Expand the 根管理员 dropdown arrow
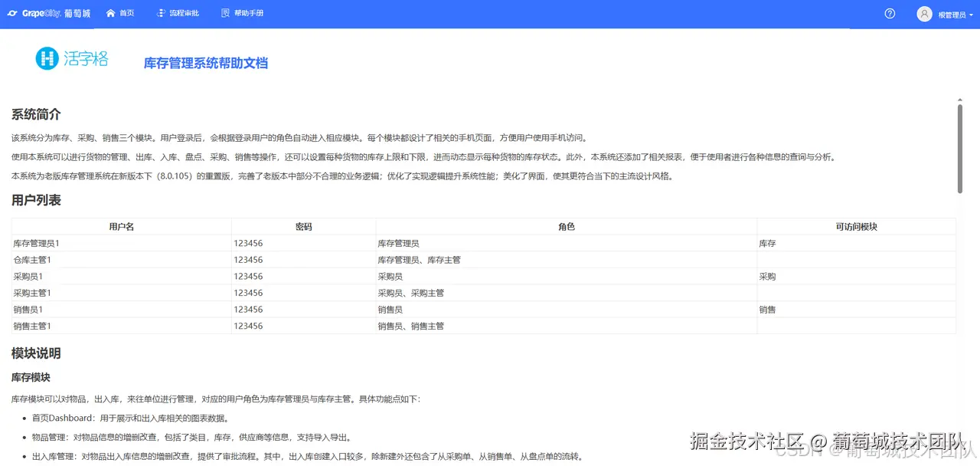The width and height of the screenshot is (980, 466). click(971, 13)
